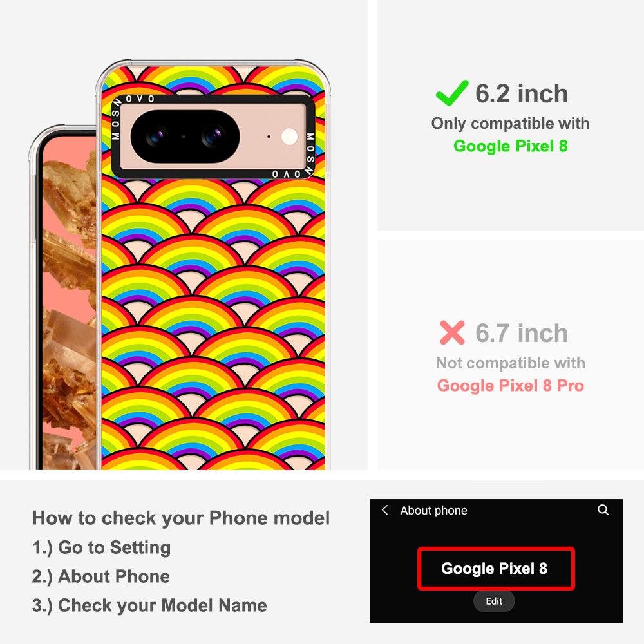
Task: Click the green Google Pixel 8 text
Action: click(x=511, y=146)
